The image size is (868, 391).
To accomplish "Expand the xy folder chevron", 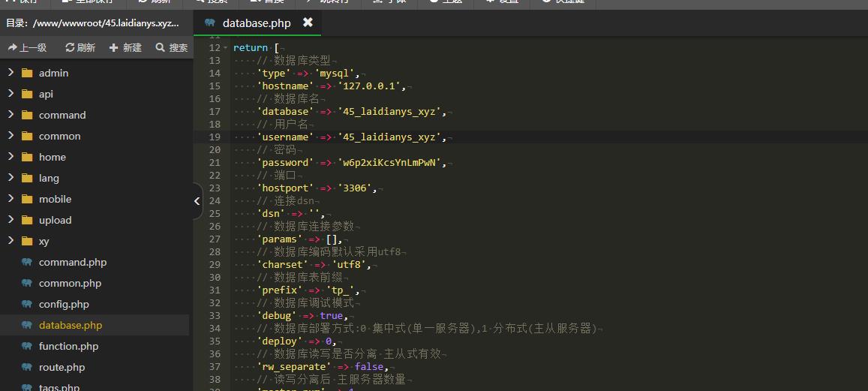I will pos(11,241).
